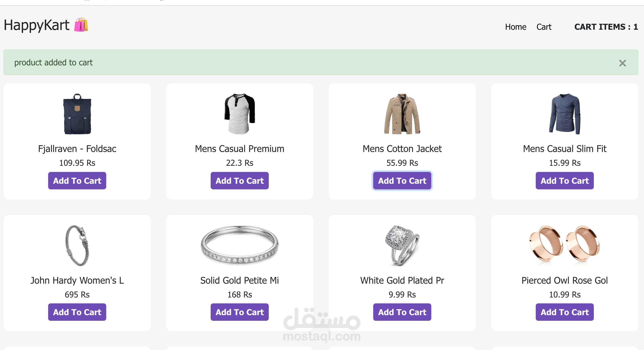644x350 pixels.
Task: Click the Mens Casual Premium shirt image
Action: (x=240, y=114)
